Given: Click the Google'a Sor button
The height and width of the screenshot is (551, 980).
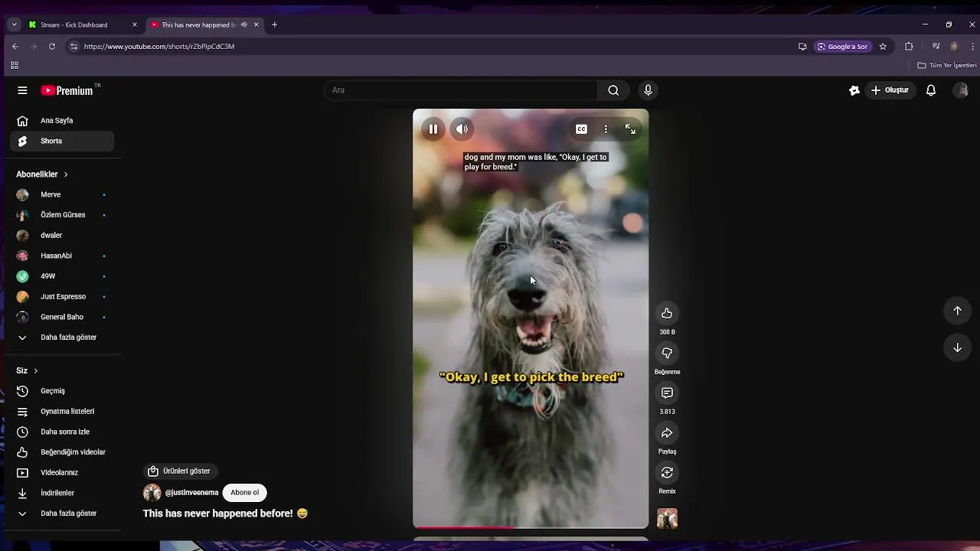Looking at the screenshot, I should 842,46.
